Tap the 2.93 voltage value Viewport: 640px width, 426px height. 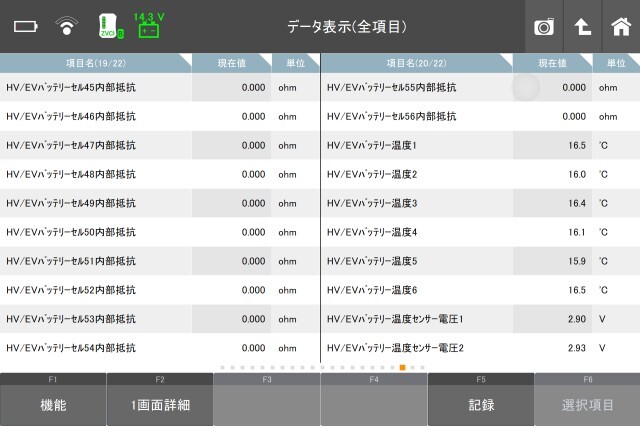577,348
